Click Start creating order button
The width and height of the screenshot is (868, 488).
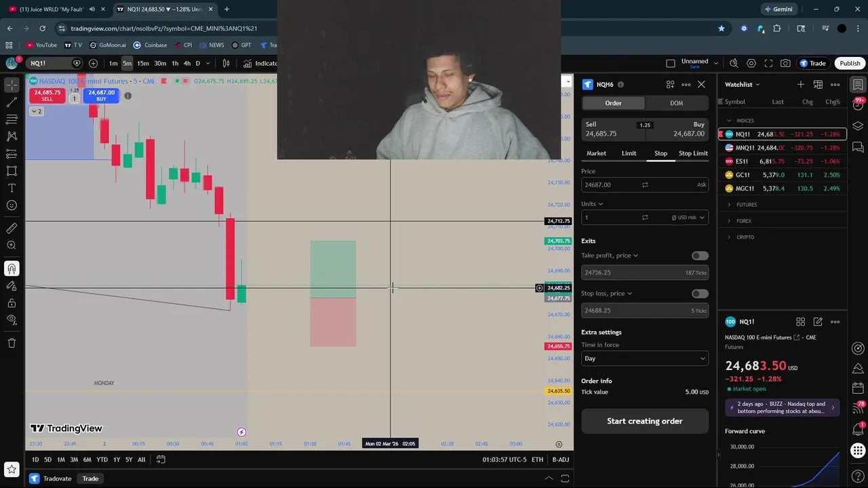coord(644,421)
